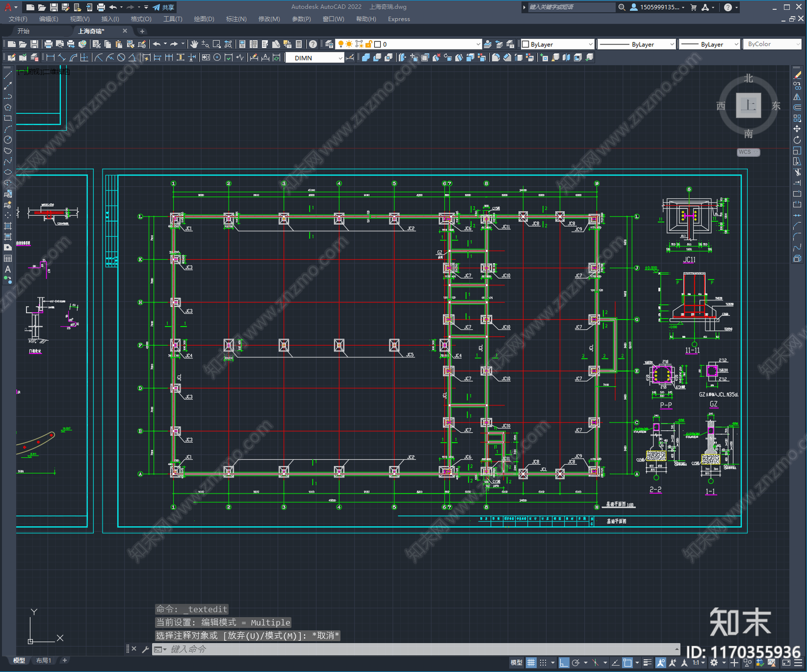Open the ByLayer color dropdown
The width and height of the screenshot is (807, 672).
(557, 44)
